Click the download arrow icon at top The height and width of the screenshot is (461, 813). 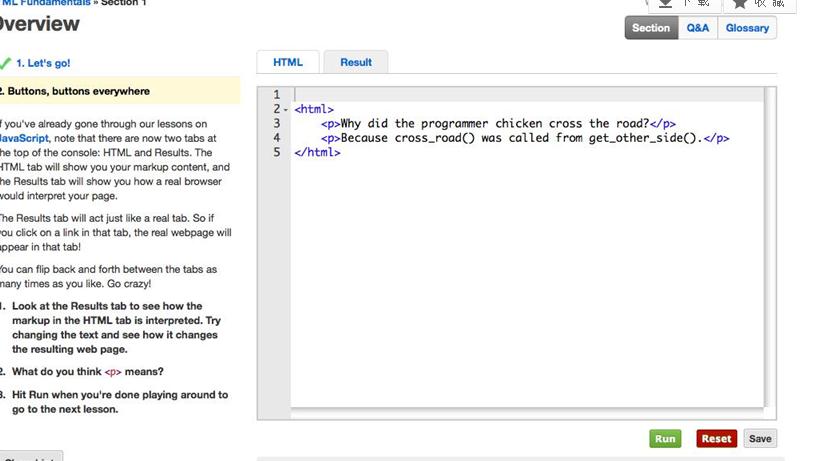click(665, 4)
